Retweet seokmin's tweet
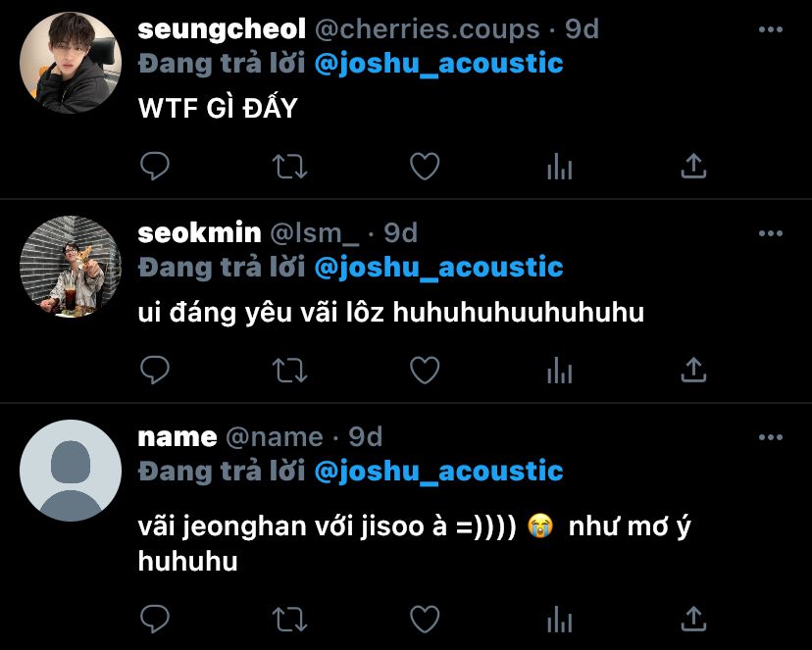Viewport: 812px width, 650px height. [290, 371]
